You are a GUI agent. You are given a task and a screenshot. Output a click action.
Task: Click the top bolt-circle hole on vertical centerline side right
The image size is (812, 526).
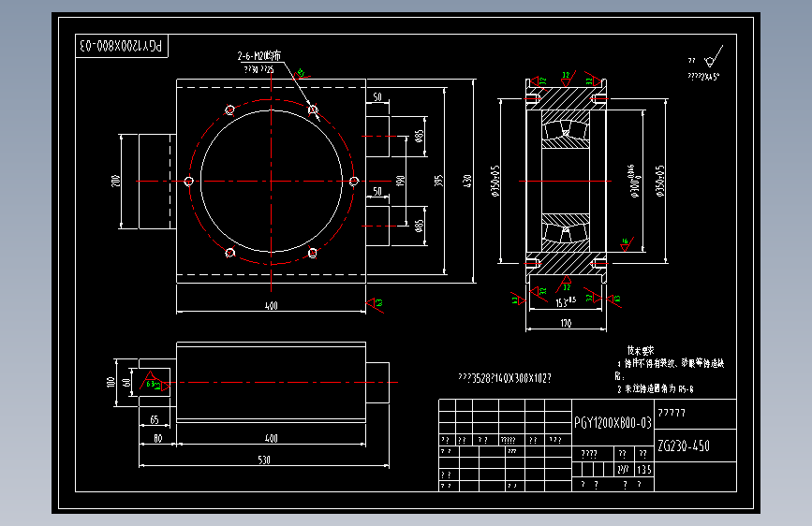coord(313,110)
